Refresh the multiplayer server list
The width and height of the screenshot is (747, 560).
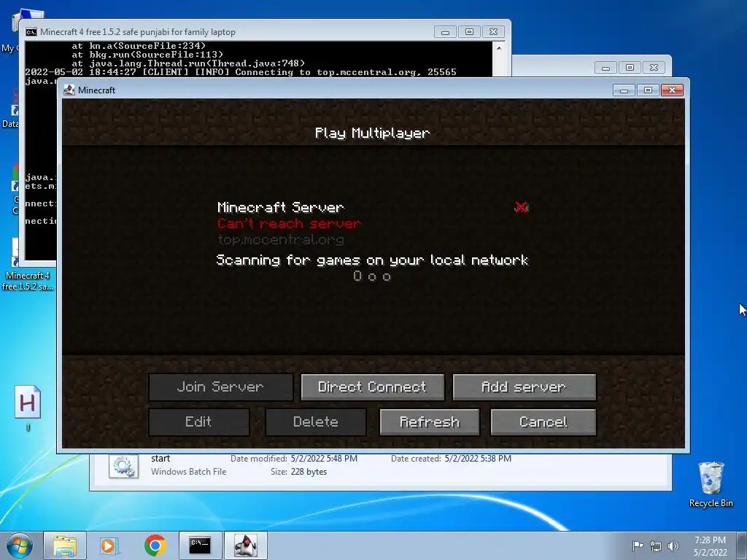[429, 422]
